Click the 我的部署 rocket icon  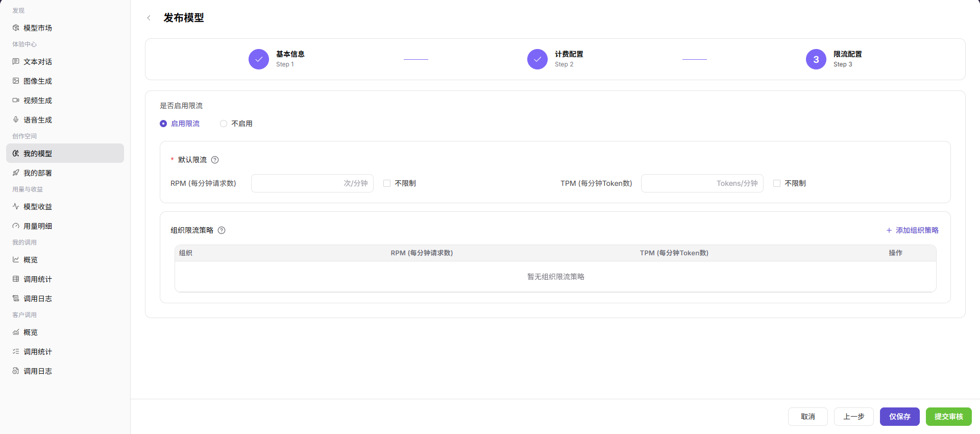click(16, 173)
